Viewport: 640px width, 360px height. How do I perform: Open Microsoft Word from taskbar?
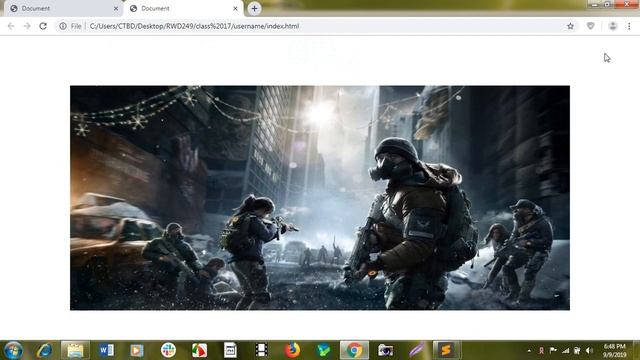point(106,350)
